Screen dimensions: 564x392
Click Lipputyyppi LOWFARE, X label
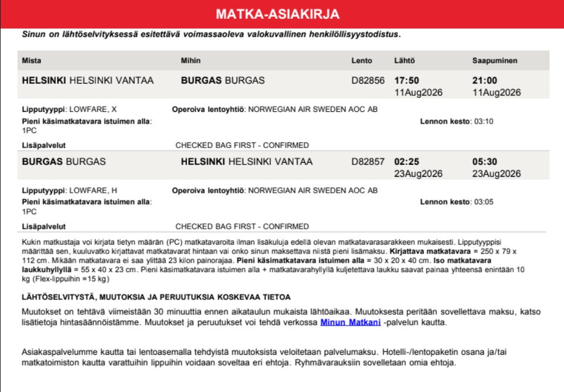click(x=69, y=109)
